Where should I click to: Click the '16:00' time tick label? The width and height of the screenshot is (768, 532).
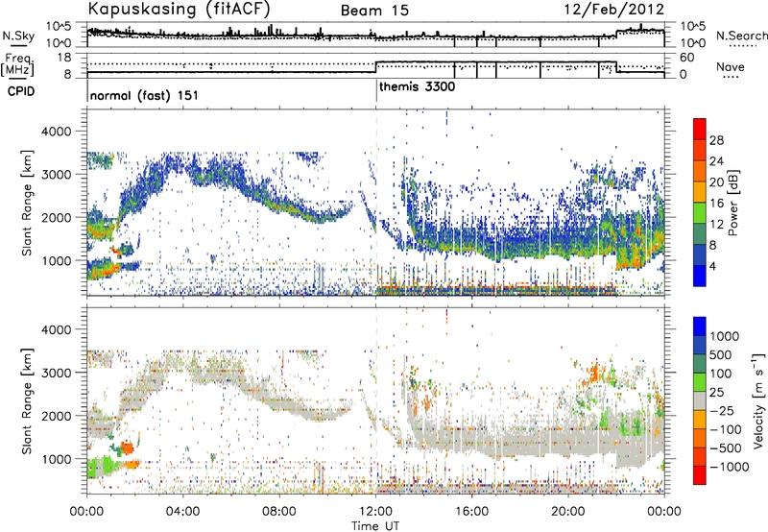471,512
